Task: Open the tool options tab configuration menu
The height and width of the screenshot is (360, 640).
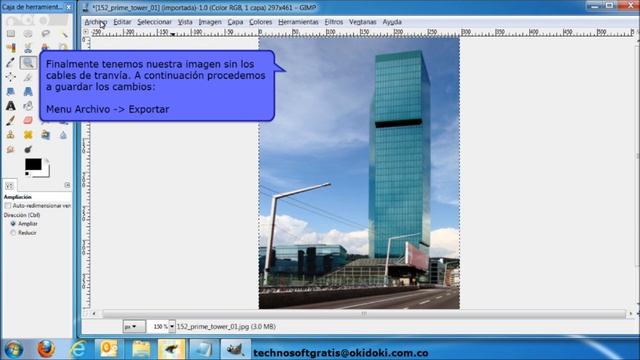Action: 67,185
